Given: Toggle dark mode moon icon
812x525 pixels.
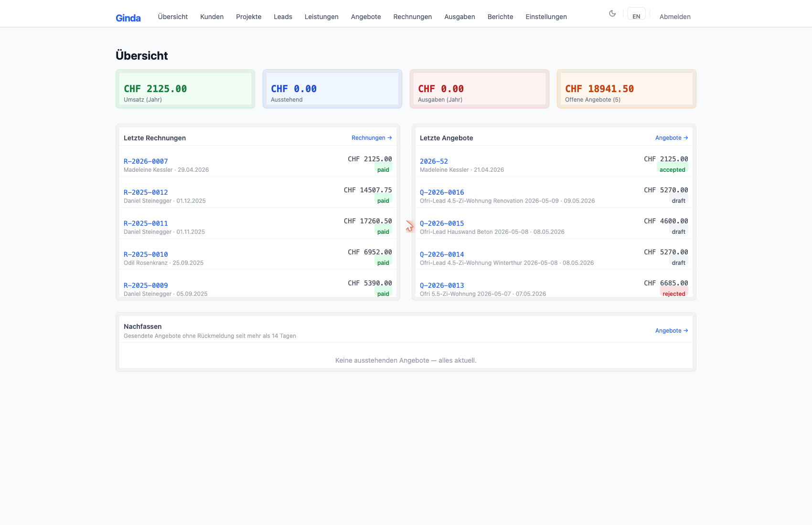Looking at the screenshot, I should pos(612,14).
